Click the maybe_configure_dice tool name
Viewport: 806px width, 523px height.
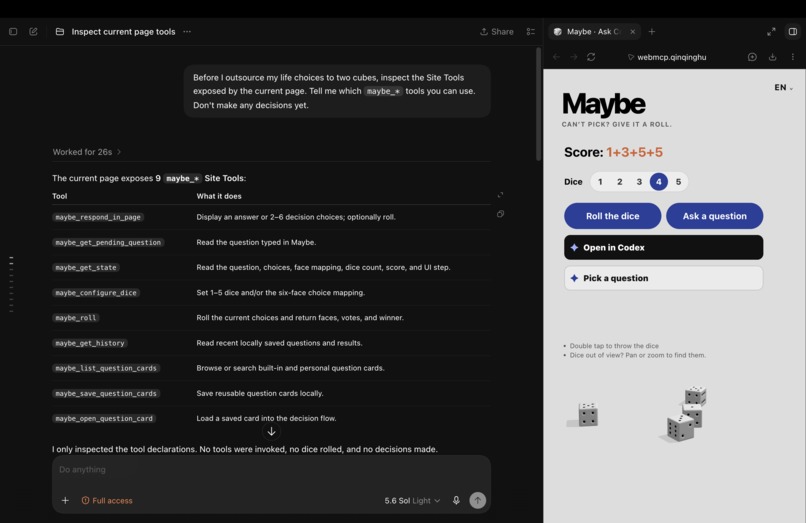tap(96, 293)
